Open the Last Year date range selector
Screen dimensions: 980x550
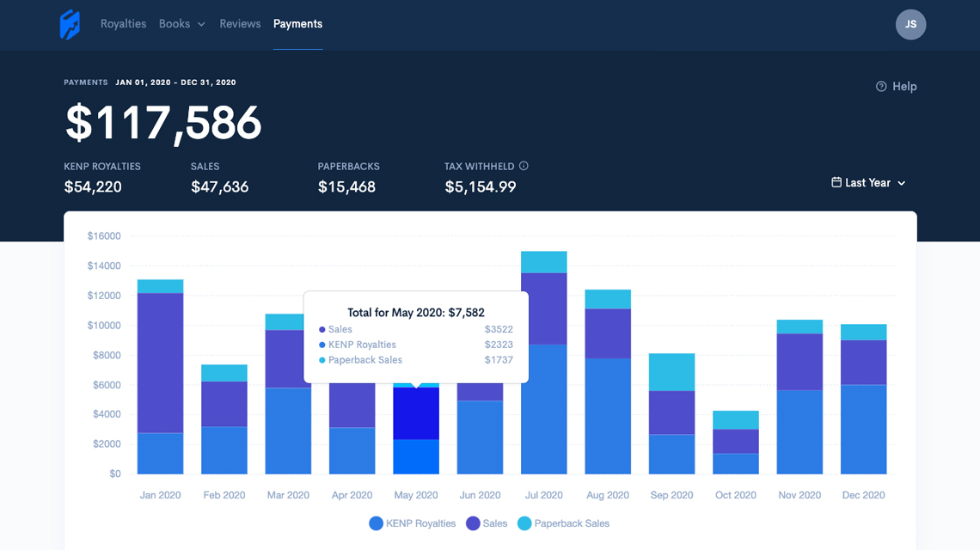(x=868, y=182)
